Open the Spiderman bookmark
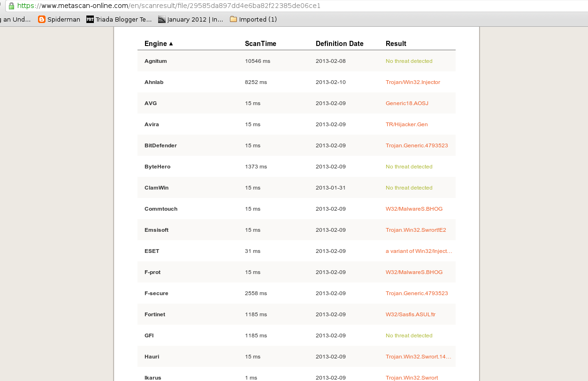This screenshot has height=381, width=588. point(59,19)
